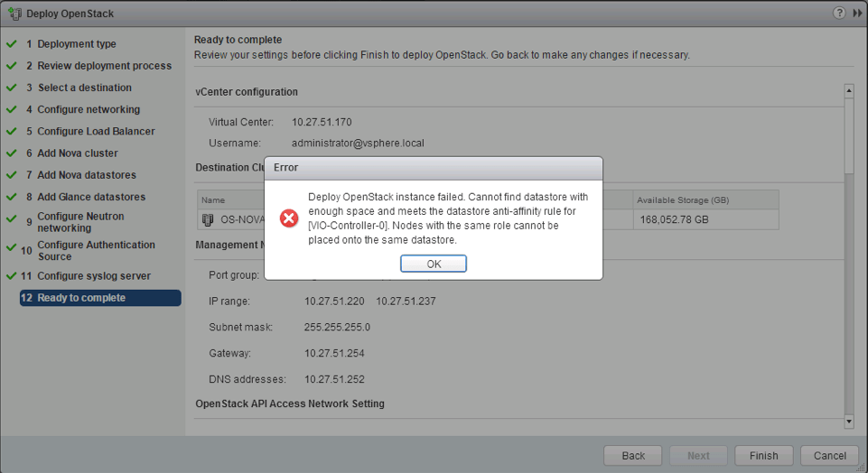Click the Back button
The height and width of the screenshot is (473, 868).
coord(633,456)
